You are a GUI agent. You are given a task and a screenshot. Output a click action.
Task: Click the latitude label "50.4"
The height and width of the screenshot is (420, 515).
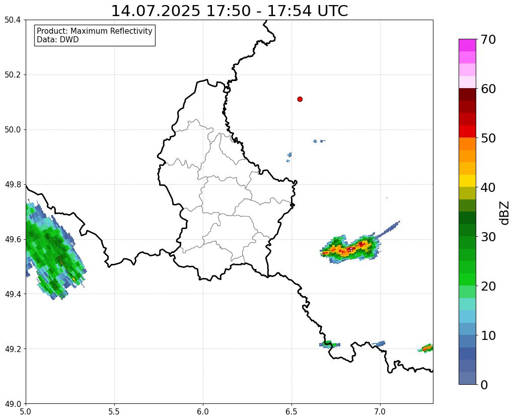coord(13,20)
